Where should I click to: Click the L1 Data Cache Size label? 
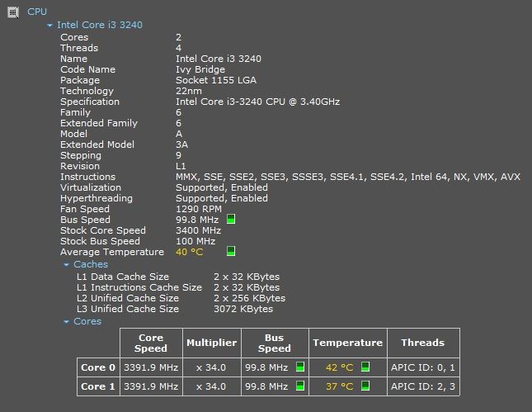pos(123,277)
